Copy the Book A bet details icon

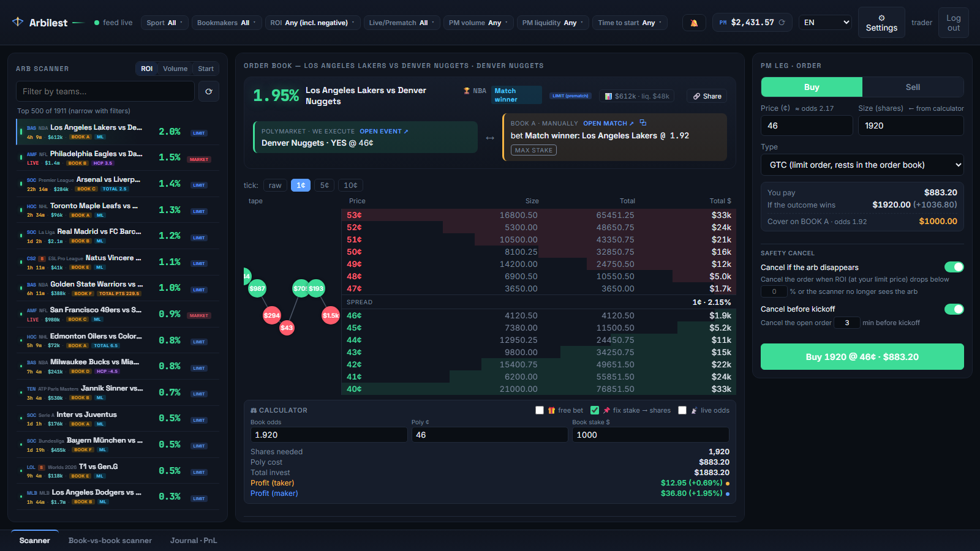pos(643,123)
